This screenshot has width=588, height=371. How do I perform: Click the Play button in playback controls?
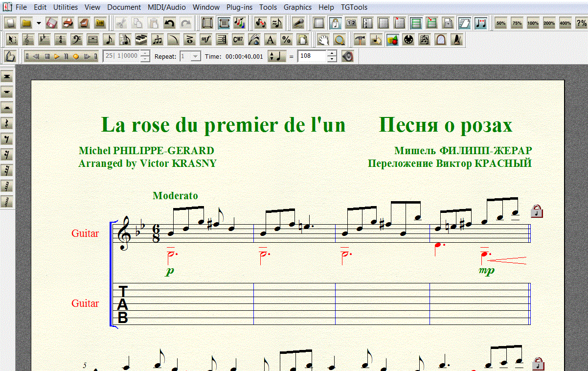click(57, 57)
